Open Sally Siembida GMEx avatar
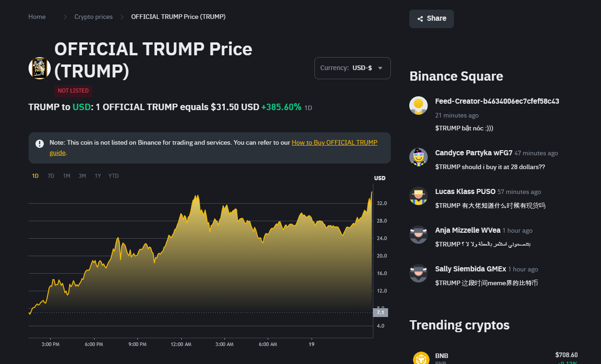The image size is (601, 364). coord(418,273)
